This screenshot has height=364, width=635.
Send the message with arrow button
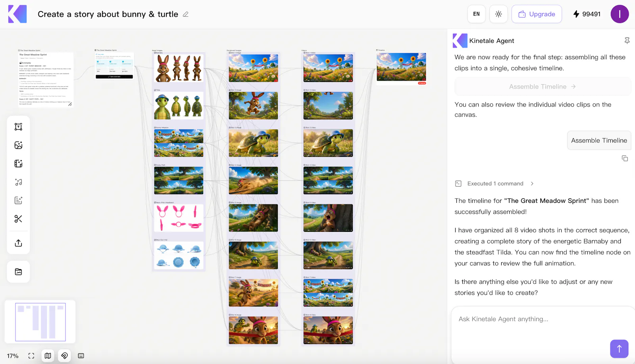pos(619,349)
